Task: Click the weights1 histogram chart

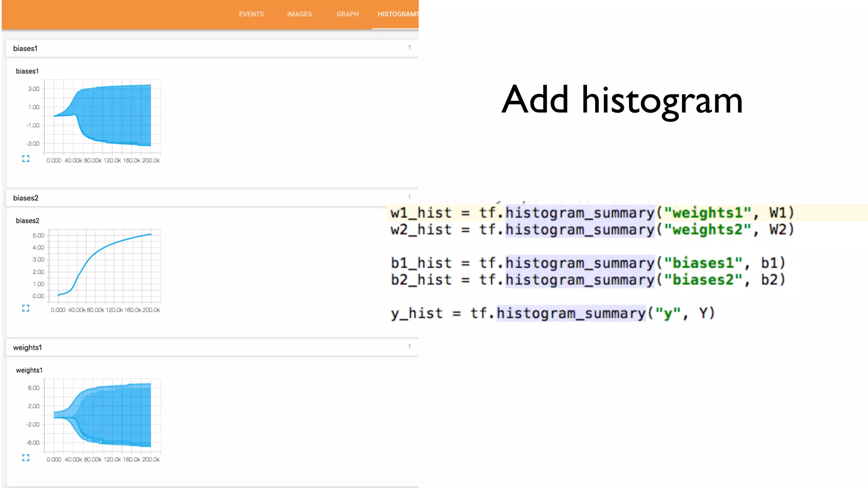Action: [103, 416]
